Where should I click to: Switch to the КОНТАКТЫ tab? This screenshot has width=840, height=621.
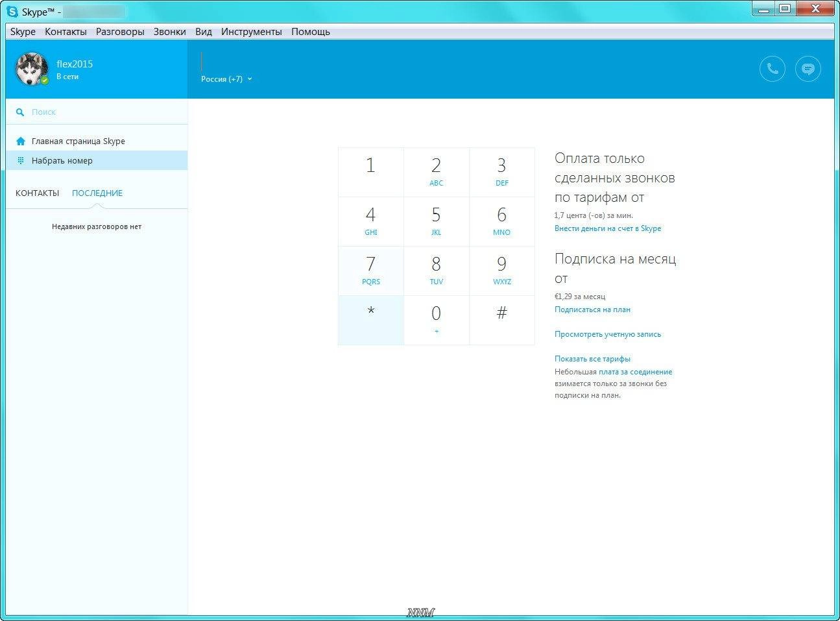[x=37, y=193]
